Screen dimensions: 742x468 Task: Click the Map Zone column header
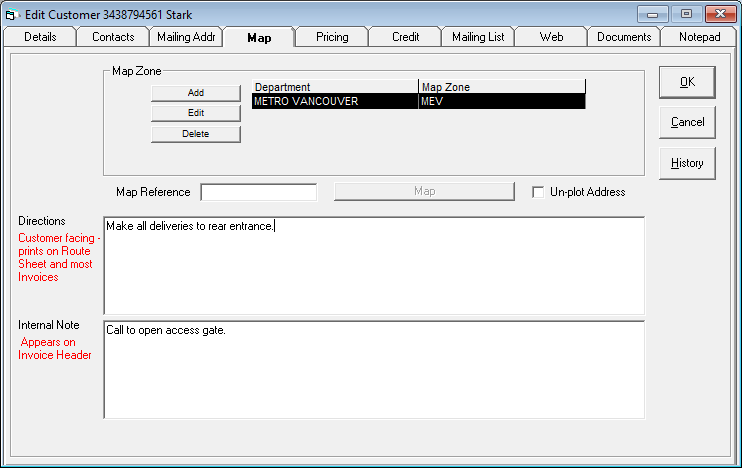(502, 87)
